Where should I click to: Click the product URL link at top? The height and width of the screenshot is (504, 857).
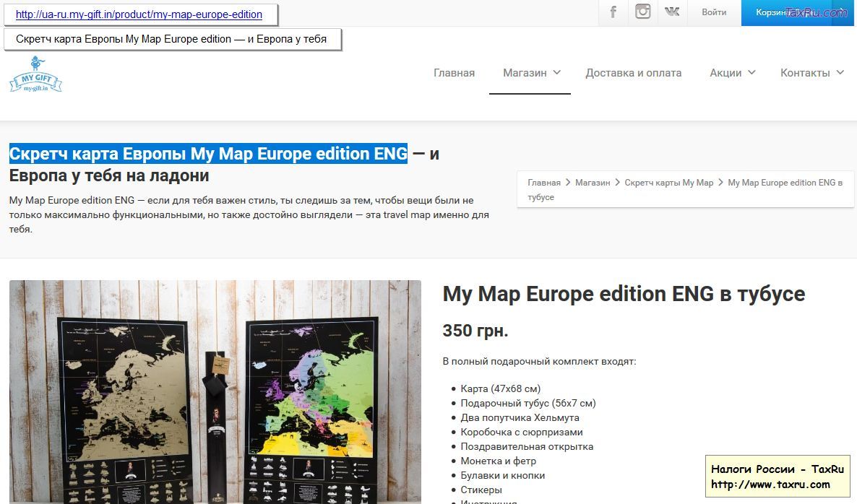pyautogui.click(x=139, y=14)
